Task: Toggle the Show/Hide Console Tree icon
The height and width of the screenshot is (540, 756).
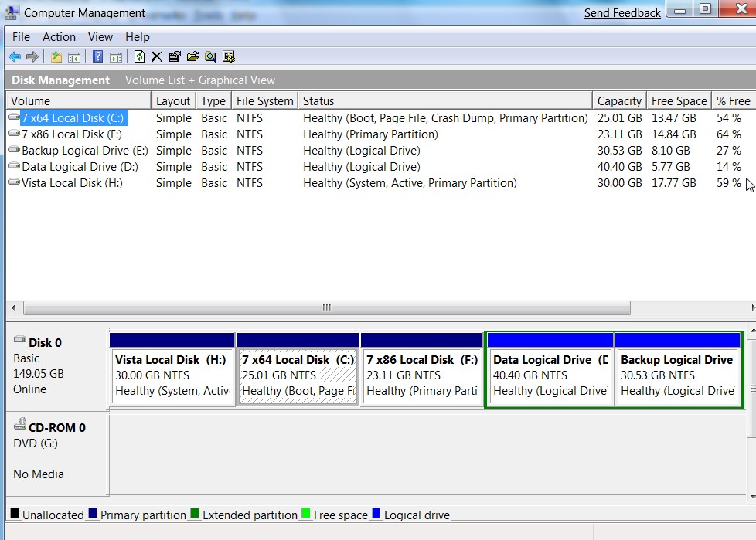Action: click(x=73, y=57)
